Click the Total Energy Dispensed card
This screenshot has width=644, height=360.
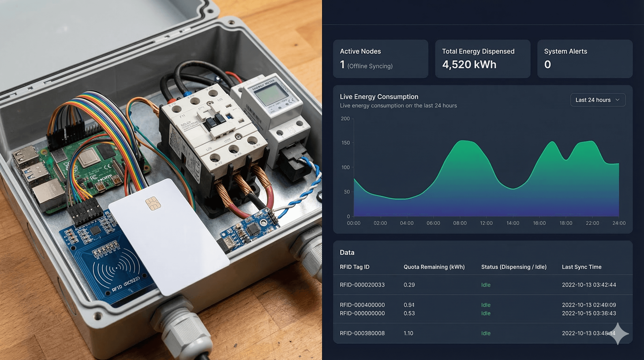coord(483,59)
